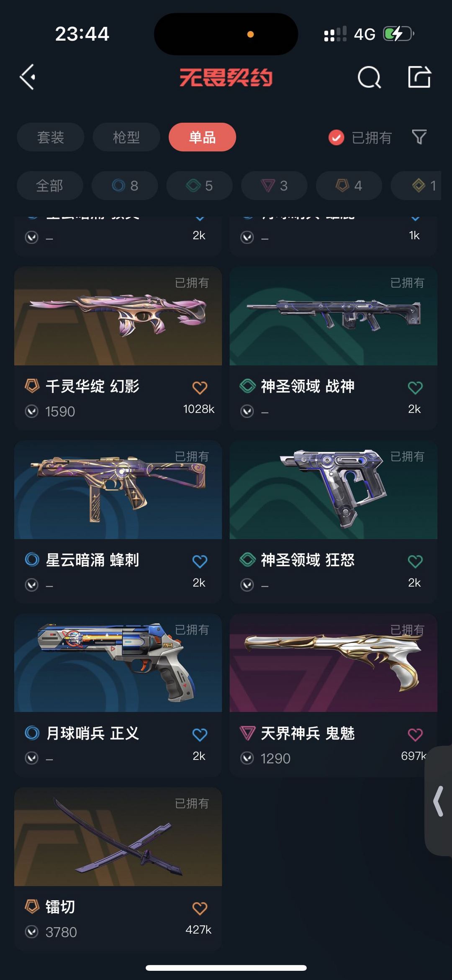The width and height of the screenshot is (452, 980).
Task: Tap heart icon on 镭切 card
Action: [200, 908]
